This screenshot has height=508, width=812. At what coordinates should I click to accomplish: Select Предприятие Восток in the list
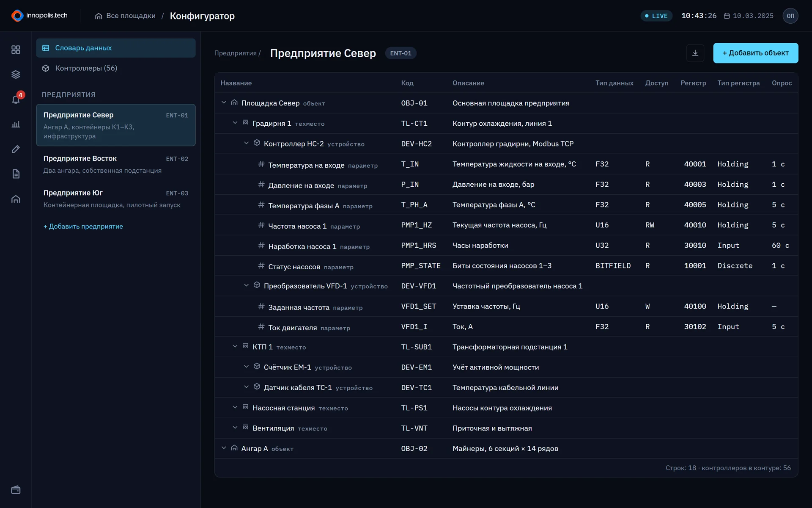[x=116, y=164]
